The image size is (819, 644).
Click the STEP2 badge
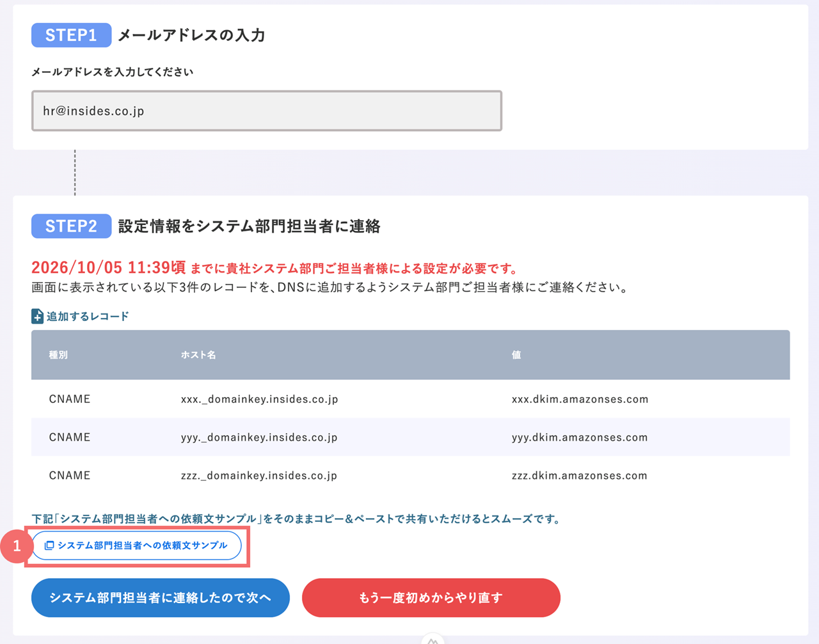[x=71, y=226]
